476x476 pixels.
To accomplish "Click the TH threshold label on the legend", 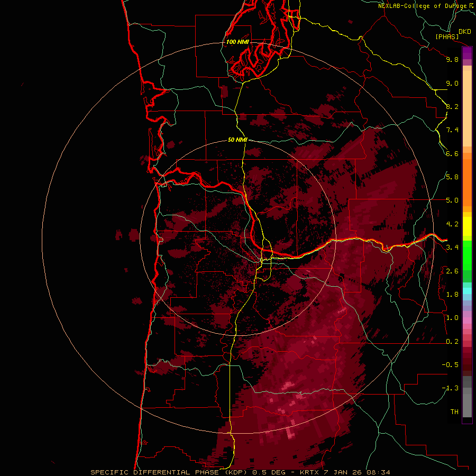I will 454,412.
